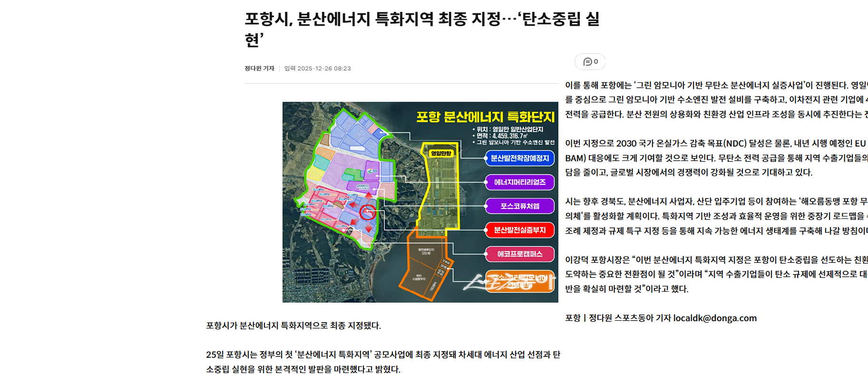Select the blue 분산발전확장예정지 label
Screen dimensions: 868x374
click(519, 158)
